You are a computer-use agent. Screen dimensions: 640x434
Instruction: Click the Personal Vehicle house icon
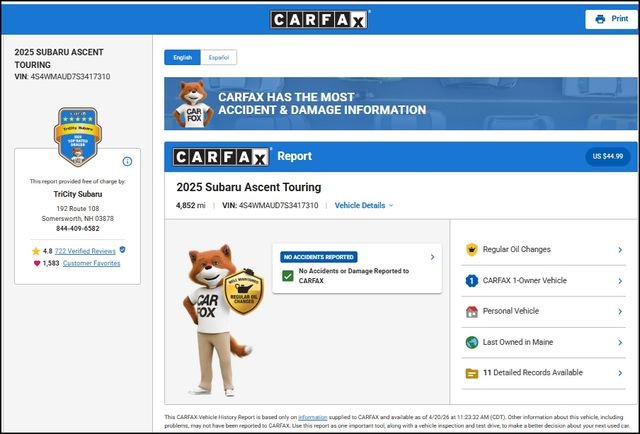click(x=471, y=311)
